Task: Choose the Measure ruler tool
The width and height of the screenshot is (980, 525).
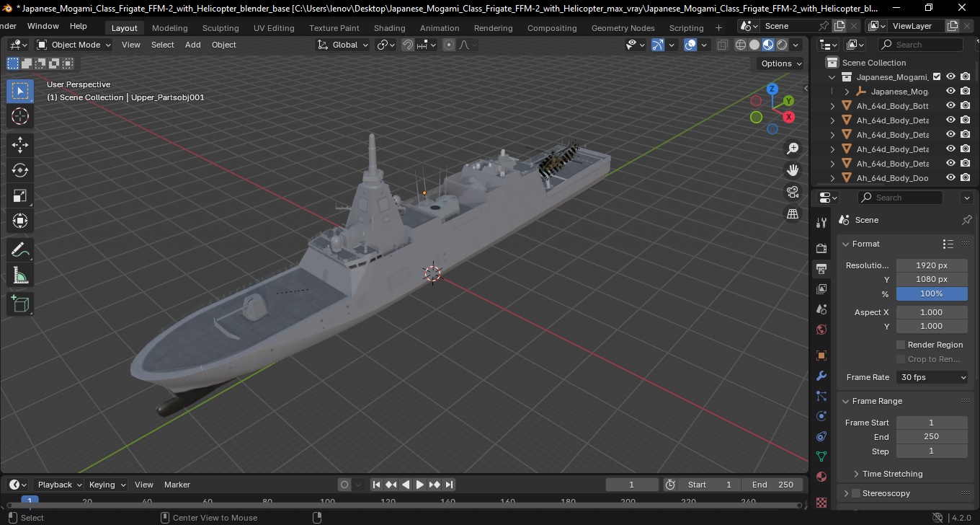Action: tap(20, 275)
